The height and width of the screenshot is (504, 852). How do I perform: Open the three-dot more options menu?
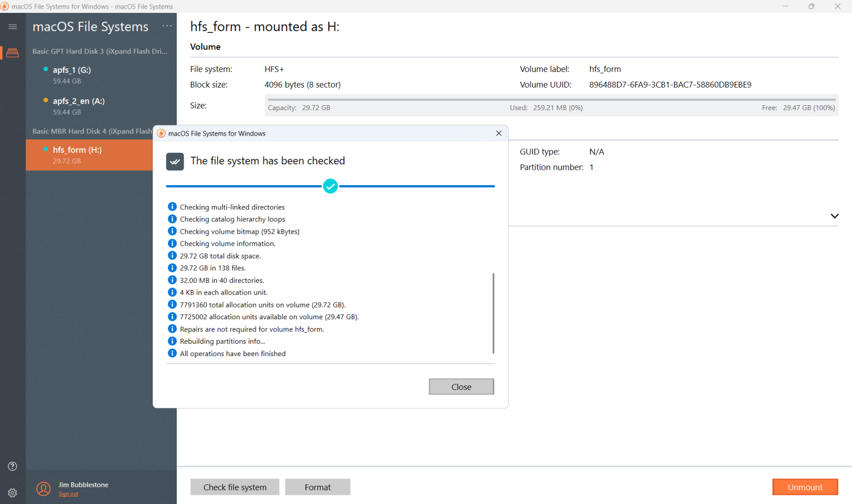(167, 26)
